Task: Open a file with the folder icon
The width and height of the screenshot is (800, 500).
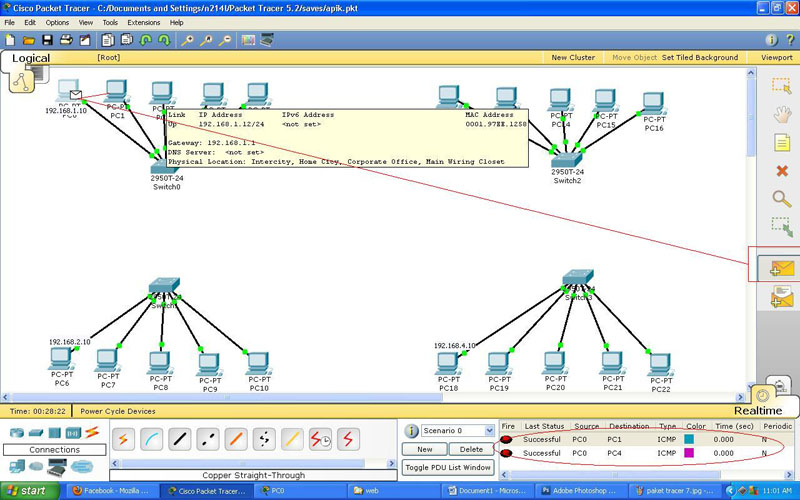Action: pos(29,40)
